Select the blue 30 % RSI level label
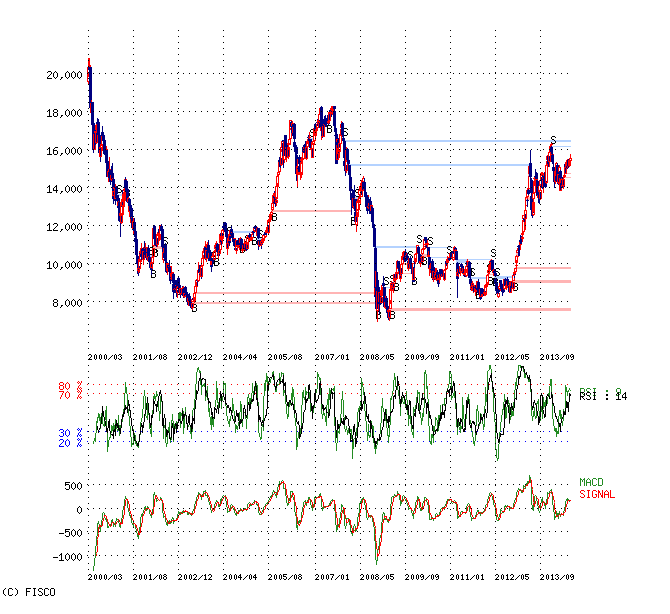Image resolution: width=670 pixels, height=614 pixels. [x=70, y=433]
